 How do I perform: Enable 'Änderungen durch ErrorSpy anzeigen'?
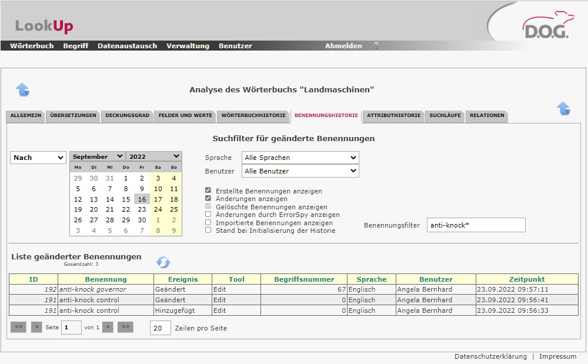pyautogui.click(x=208, y=215)
